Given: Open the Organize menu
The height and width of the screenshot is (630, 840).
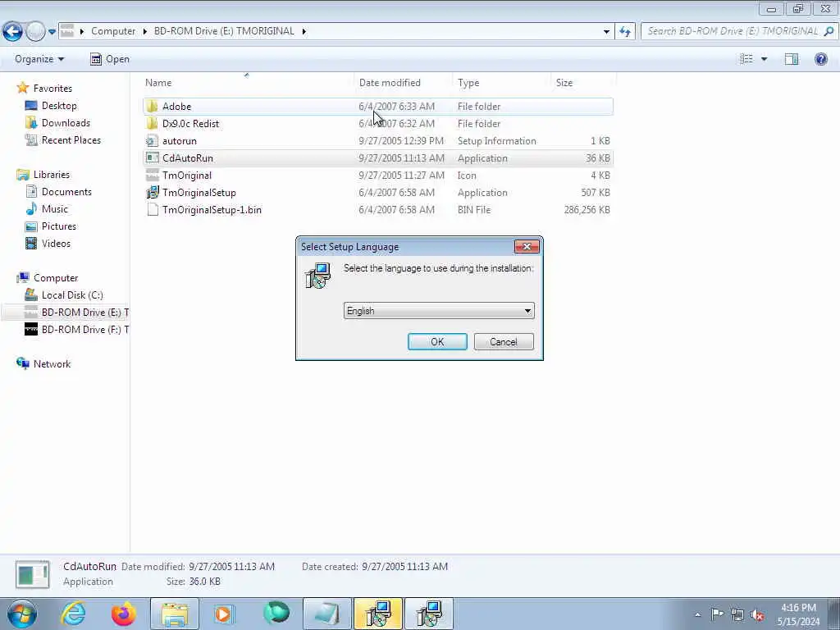Looking at the screenshot, I should (39, 59).
